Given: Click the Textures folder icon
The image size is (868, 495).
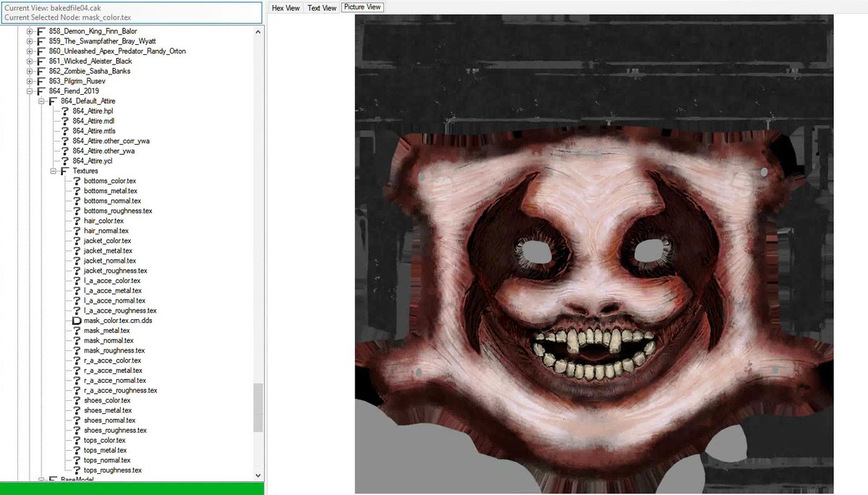Looking at the screenshot, I should pyautogui.click(x=65, y=171).
